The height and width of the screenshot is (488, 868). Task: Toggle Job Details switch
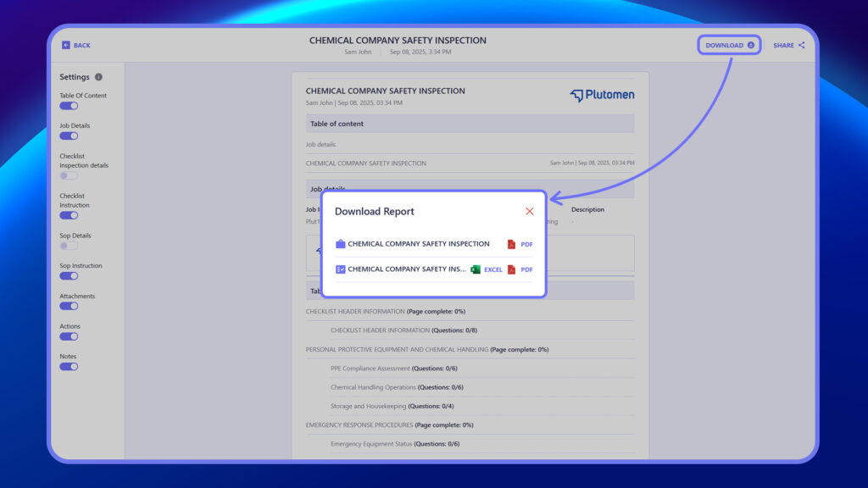pyautogui.click(x=69, y=136)
